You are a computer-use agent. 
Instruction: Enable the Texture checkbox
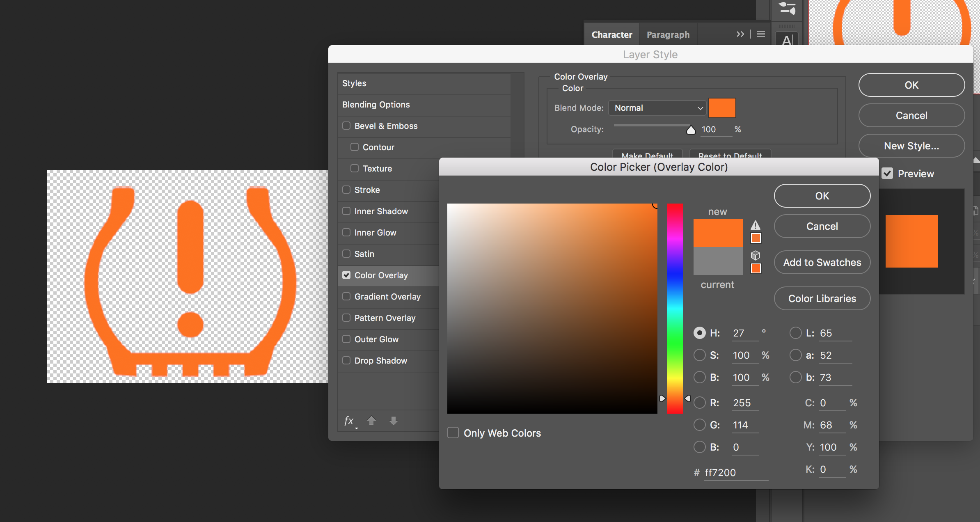(355, 168)
